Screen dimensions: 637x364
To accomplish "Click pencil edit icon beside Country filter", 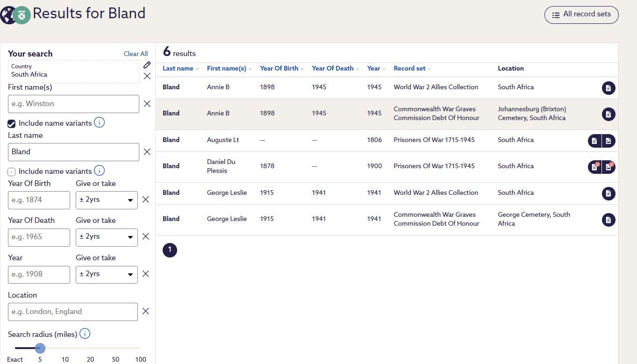I will tap(147, 65).
